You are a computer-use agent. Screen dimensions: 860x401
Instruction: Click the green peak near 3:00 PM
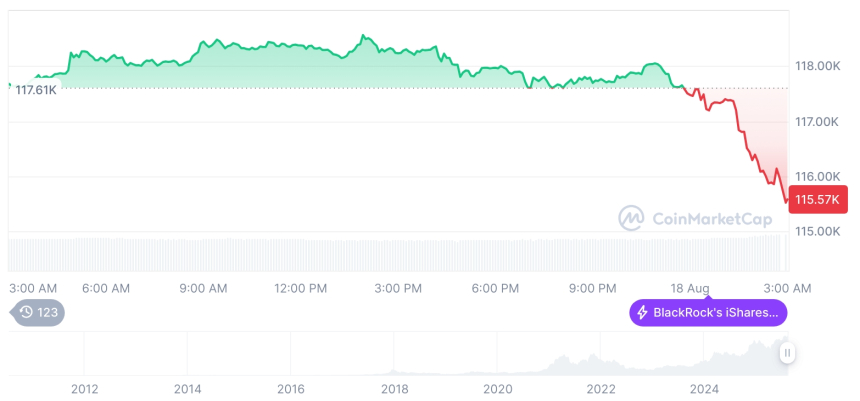(x=363, y=37)
